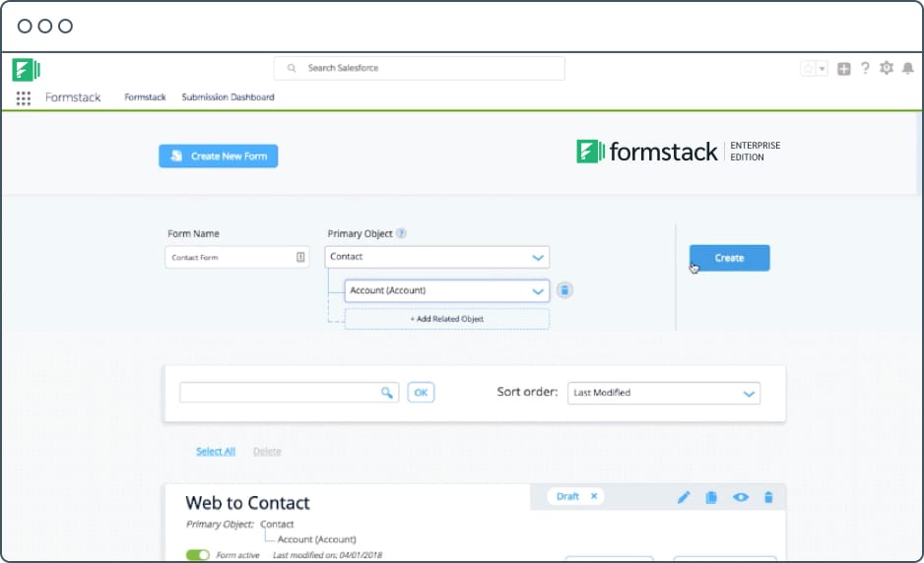Click the search magnifier in Salesforce bar
The image size is (924, 563).
pyautogui.click(x=292, y=68)
